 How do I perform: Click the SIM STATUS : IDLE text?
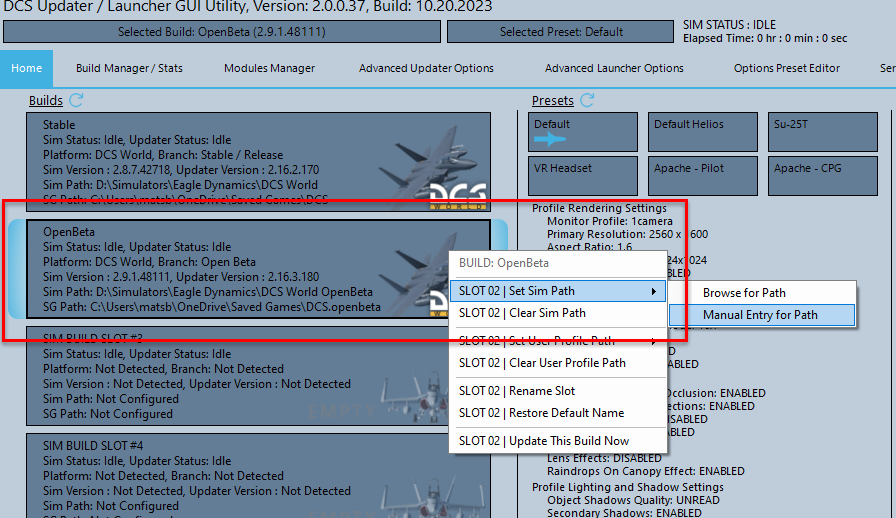730,25
